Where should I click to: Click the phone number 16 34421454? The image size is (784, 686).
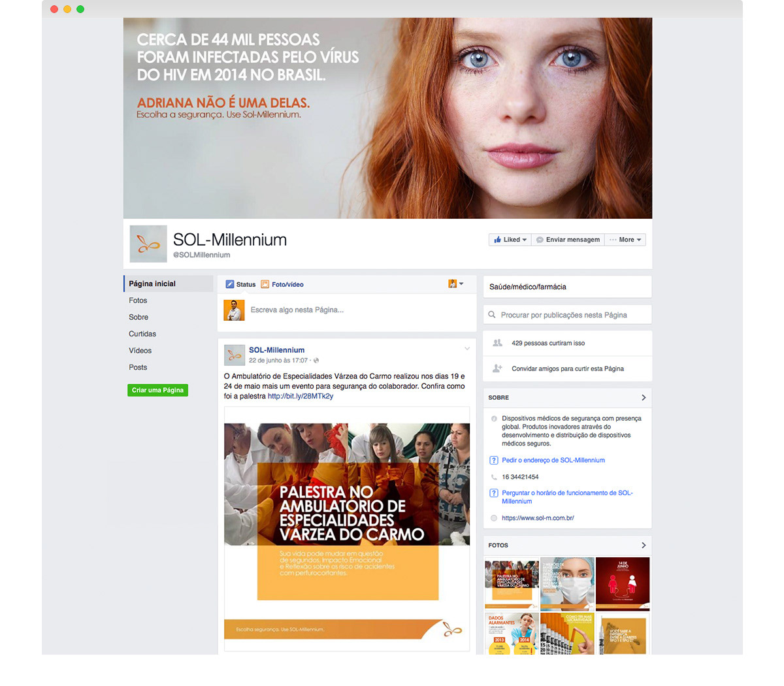520,477
